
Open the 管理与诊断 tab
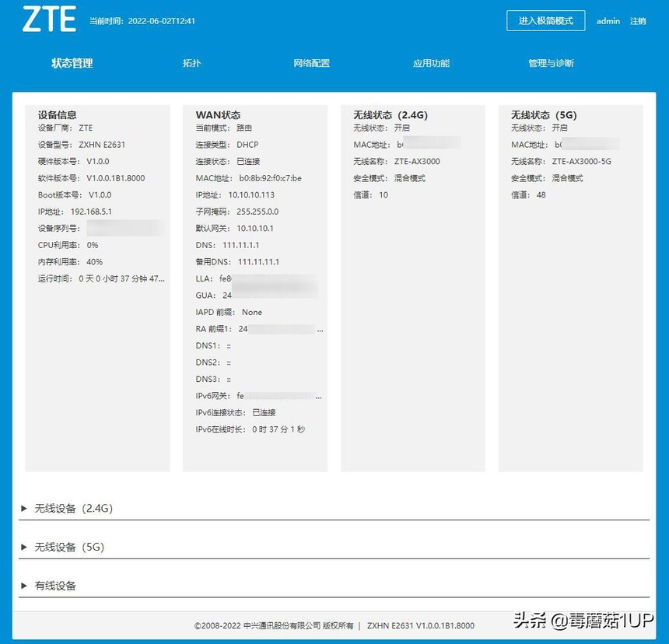551,63
